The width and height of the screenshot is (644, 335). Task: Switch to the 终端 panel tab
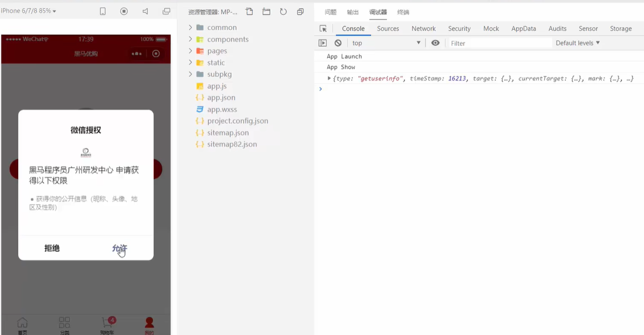[x=403, y=12]
